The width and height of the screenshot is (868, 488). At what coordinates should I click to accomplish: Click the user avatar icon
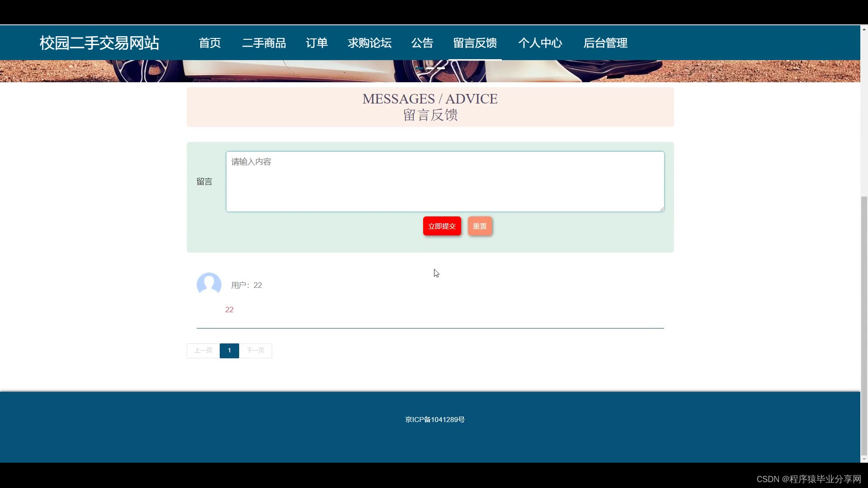click(209, 284)
